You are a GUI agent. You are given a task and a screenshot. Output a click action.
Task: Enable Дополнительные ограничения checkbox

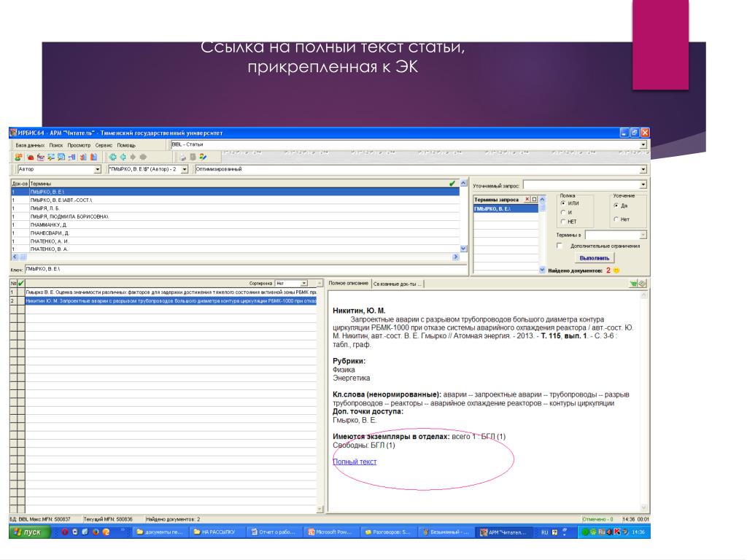point(560,246)
